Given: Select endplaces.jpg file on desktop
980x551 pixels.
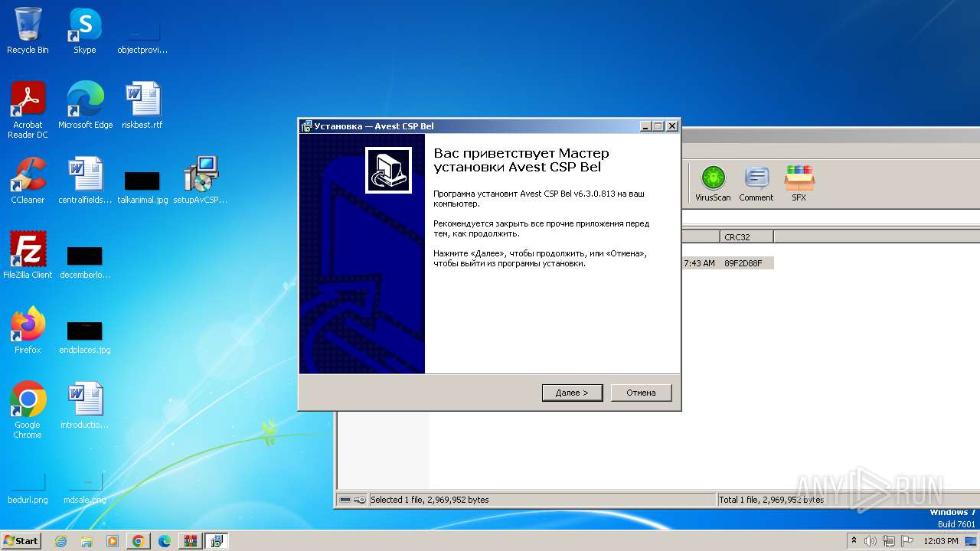Looking at the screenshot, I should coord(85,338).
